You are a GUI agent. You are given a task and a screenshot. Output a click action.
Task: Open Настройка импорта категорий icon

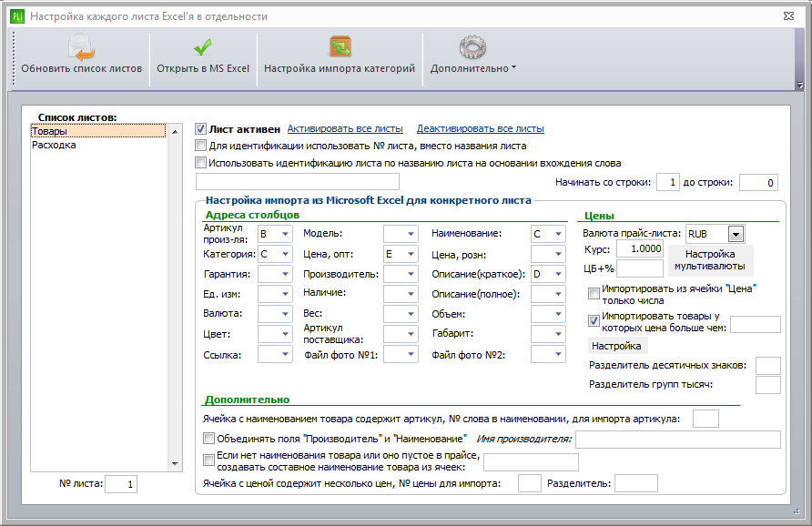[340, 47]
